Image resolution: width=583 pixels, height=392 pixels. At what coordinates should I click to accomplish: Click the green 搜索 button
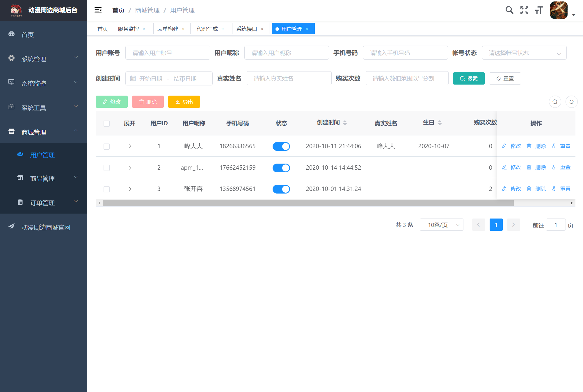click(468, 78)
